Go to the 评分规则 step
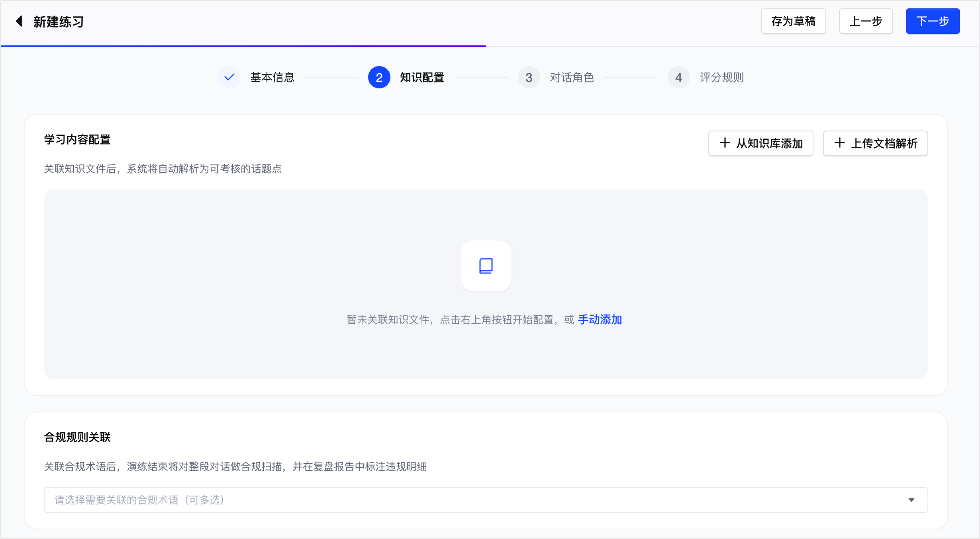Screen dimensions: 980x539 pos(722,77)
